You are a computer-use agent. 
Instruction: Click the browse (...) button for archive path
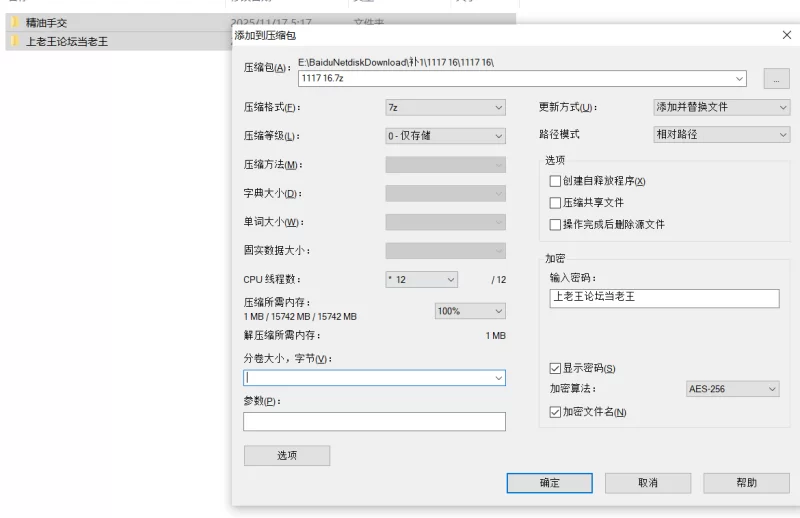coord(776,78)
